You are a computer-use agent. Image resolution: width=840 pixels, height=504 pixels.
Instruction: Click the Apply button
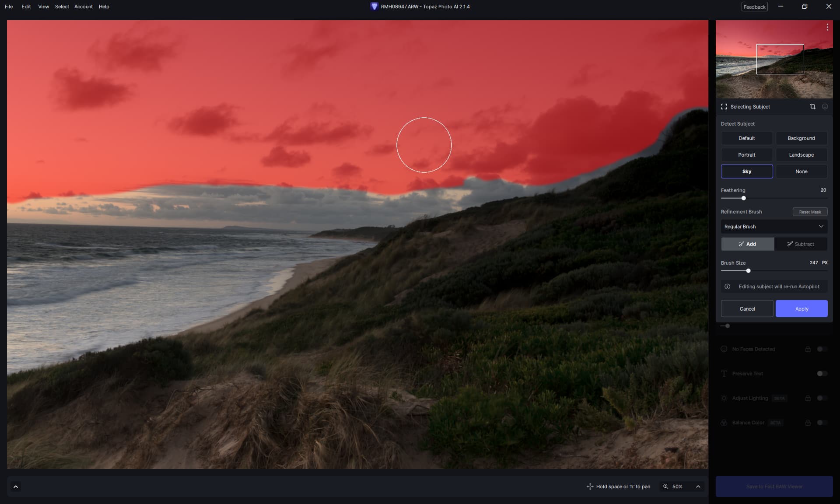coord(801,309)
